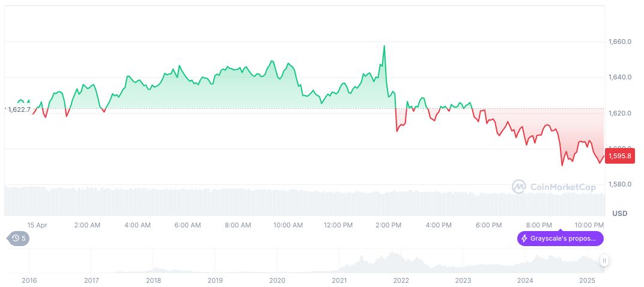Click the price peak near 2:00 PM
Screen dimensions: 644x287
pos(384,46)
